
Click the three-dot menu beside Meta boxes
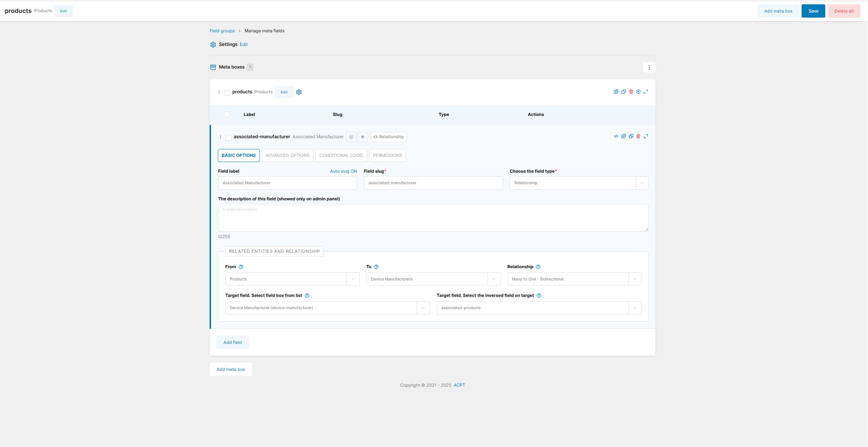pos(649,67)
